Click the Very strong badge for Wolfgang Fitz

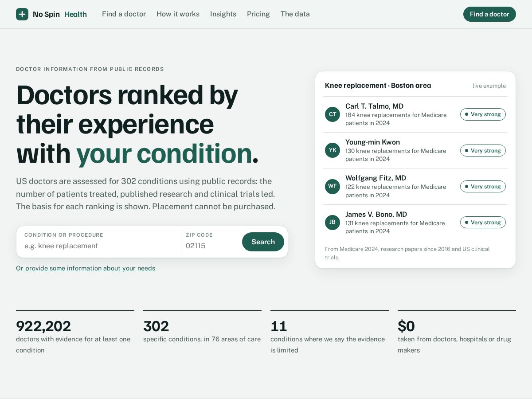pos(483,187)
